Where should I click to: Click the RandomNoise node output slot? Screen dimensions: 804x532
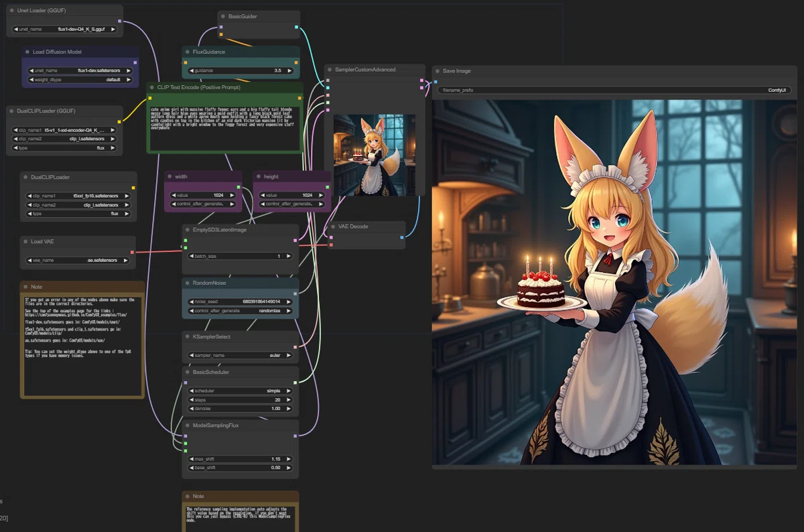click(296, 293)
